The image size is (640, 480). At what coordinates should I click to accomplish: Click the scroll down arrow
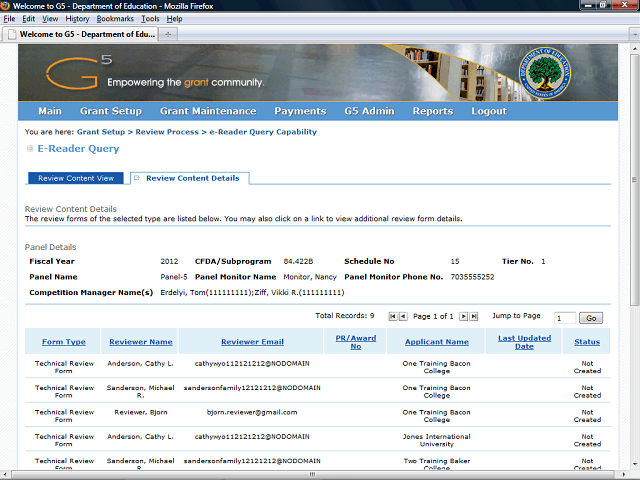(x=634, y=464)
